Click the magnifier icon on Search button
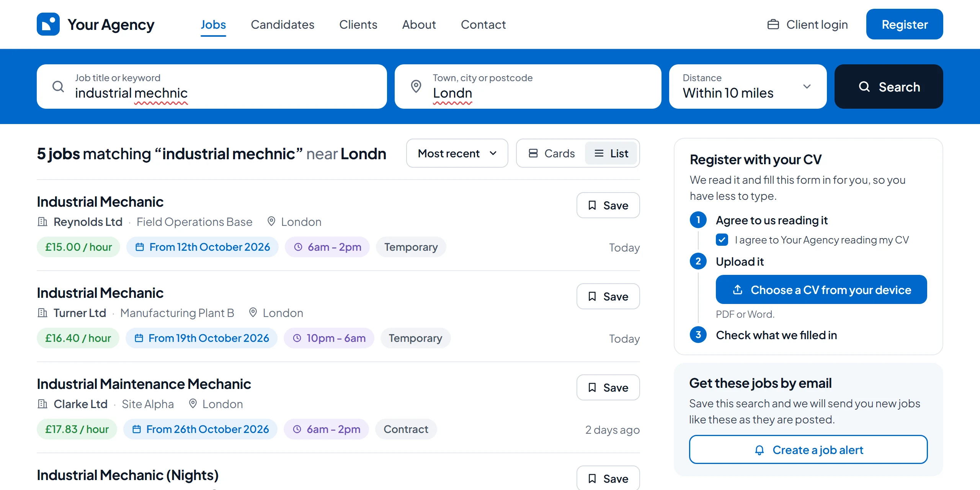 pos(864,87)
